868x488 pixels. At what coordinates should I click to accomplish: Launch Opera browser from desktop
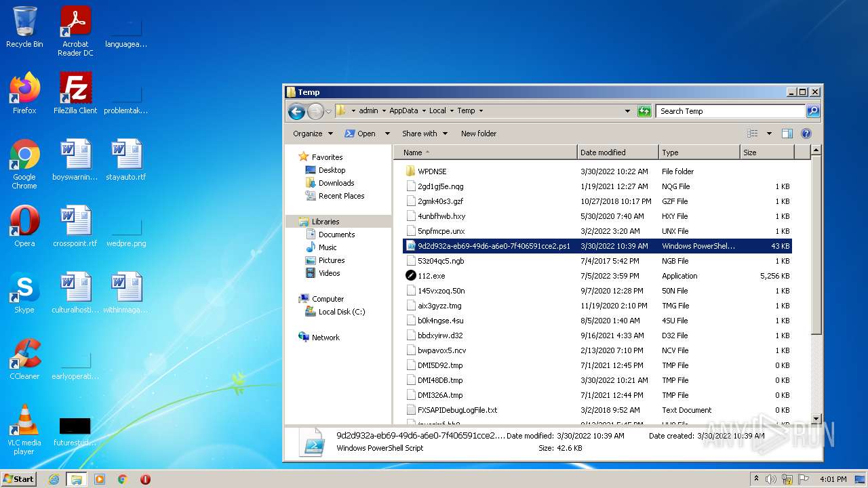point(24,226)
